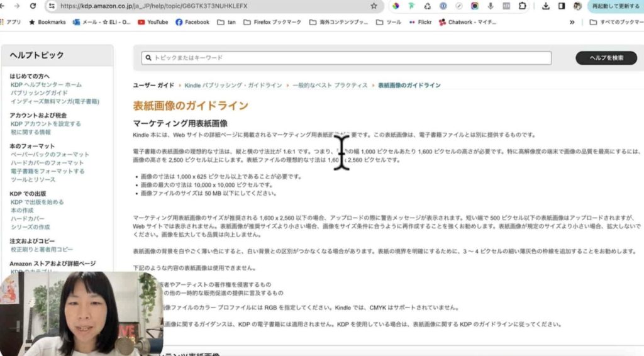Open 税に関する情報 sidebar link
The height and width of the screenshot is (356, 644).
(31, 132)
